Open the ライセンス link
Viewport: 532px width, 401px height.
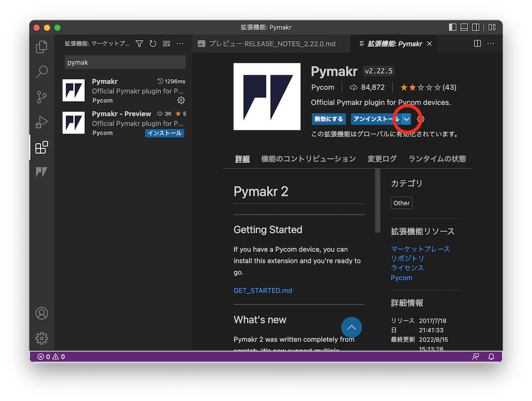coord(407,268)
